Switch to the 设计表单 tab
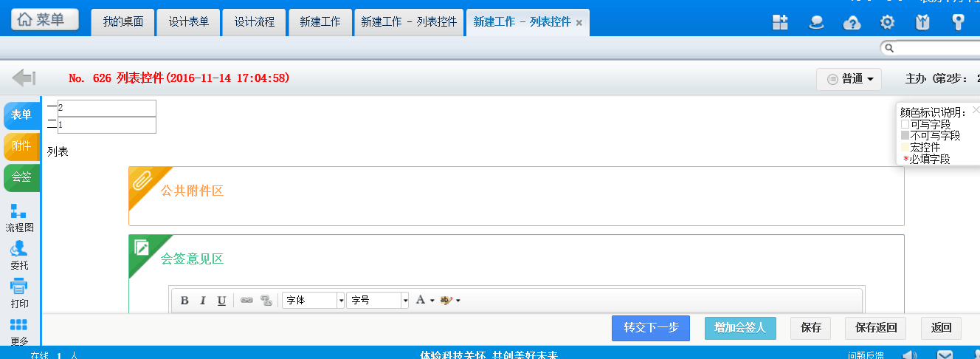 (x=189, y=22)
